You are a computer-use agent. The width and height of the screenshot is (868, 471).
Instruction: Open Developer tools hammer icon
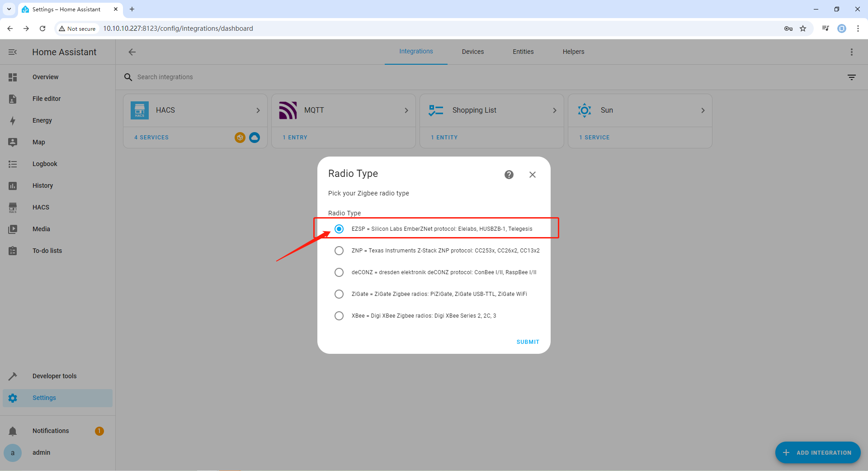point(13,376)
